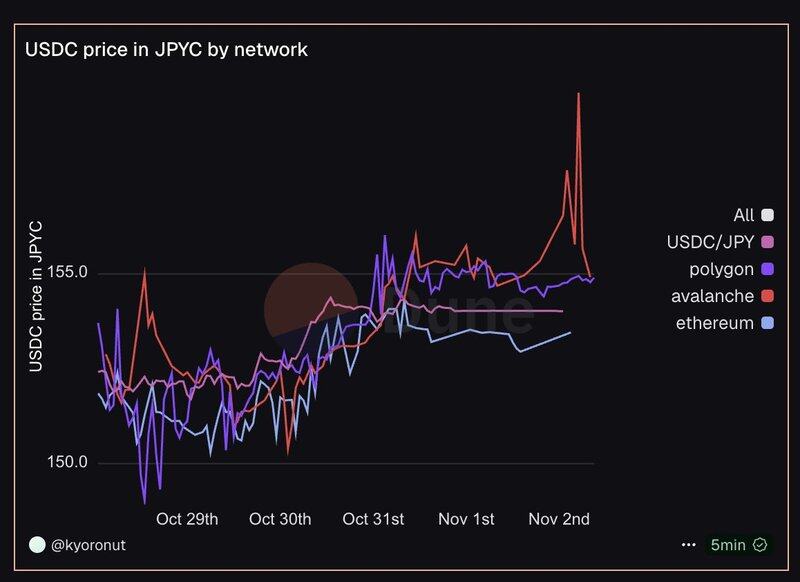
Task: Click the purple polygon legend swatch
Action: coord(768,269)
